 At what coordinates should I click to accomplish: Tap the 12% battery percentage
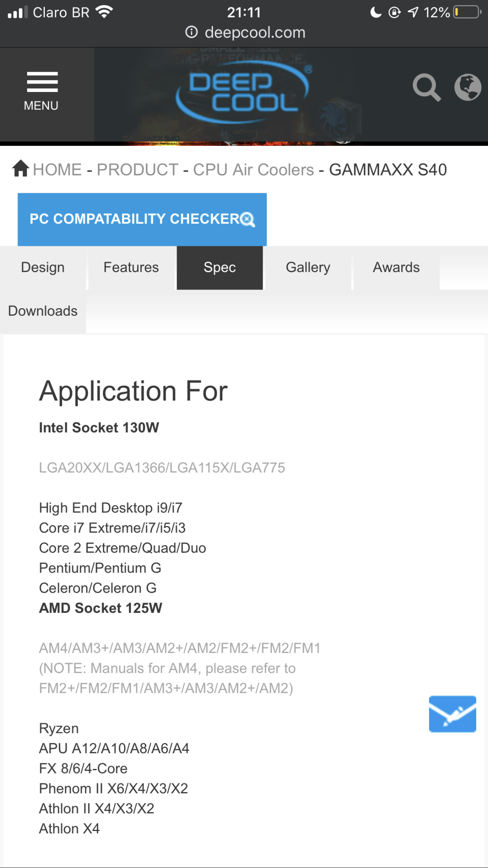(437, 12)
